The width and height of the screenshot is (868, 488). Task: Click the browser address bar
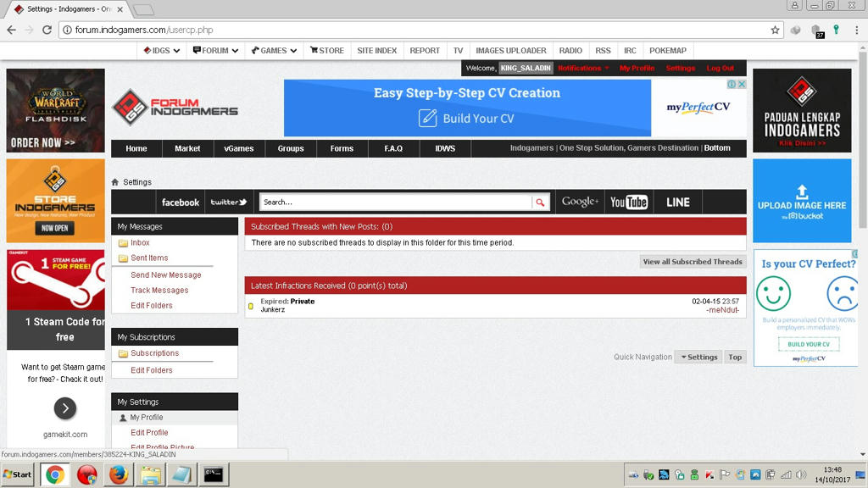420,30
